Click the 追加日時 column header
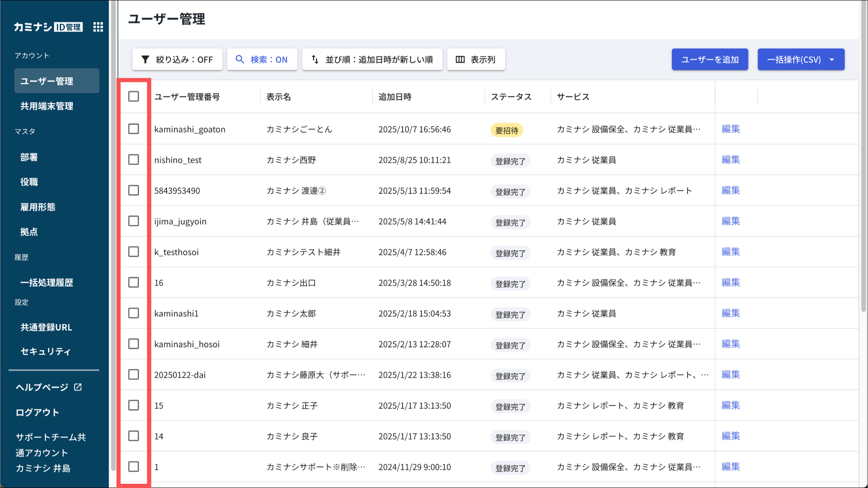The image size is (868, 488). click(395, 97)
